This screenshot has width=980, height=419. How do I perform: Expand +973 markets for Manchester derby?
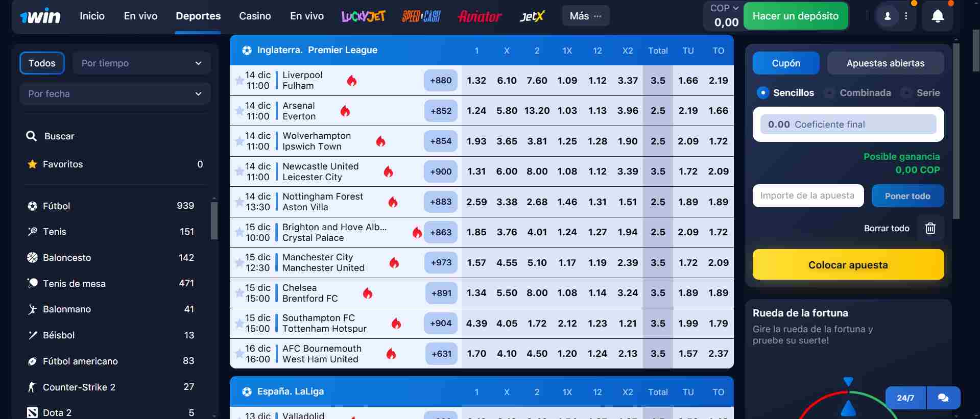[x=441, y=262]
